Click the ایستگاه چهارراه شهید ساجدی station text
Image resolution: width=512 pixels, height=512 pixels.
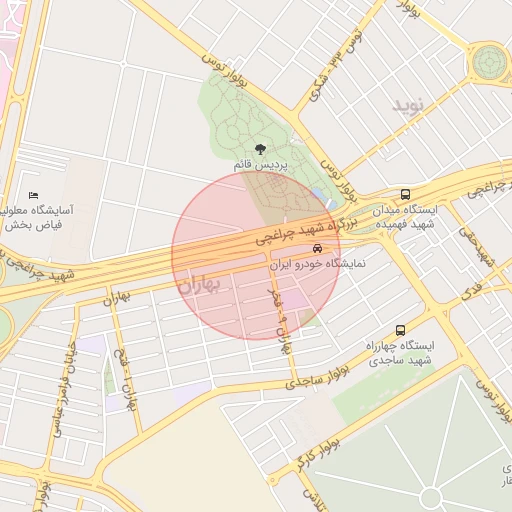click(400, 353)
